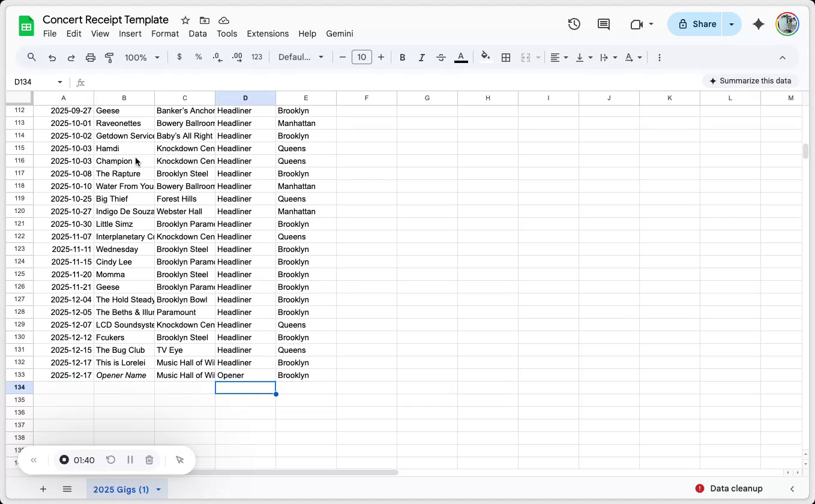Open 2025 Gigs (1) tab dropdown arrow
The height and width of the screenshot is (504, 815).
[158, 490]
